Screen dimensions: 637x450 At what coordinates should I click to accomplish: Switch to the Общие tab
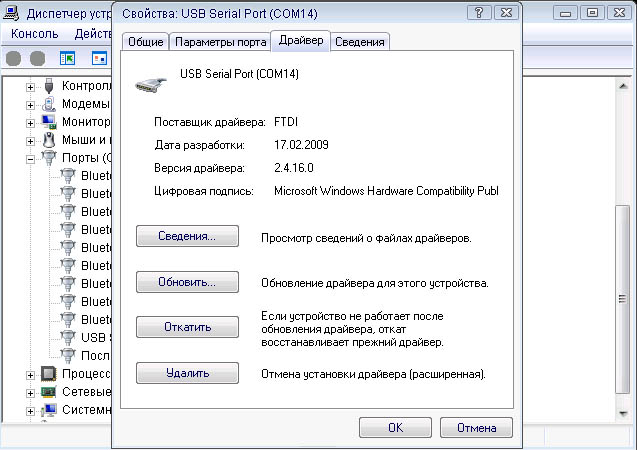click(x=144, y=42)
